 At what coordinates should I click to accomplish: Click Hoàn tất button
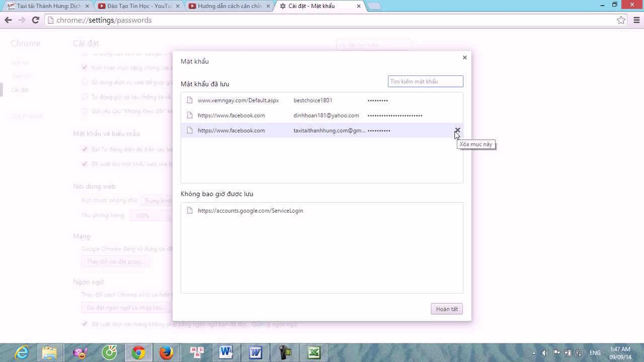[x=447, y=309]
